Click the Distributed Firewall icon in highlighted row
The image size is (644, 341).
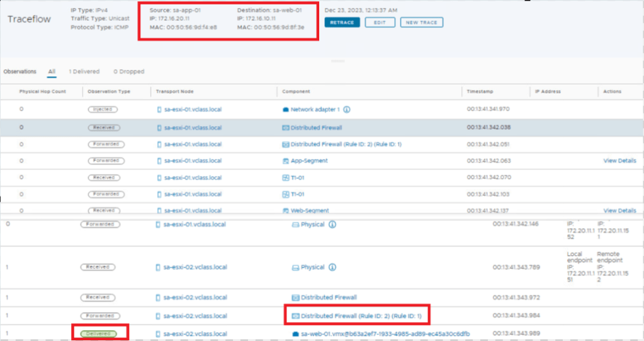pyautogui.click(x=285, y=127)
